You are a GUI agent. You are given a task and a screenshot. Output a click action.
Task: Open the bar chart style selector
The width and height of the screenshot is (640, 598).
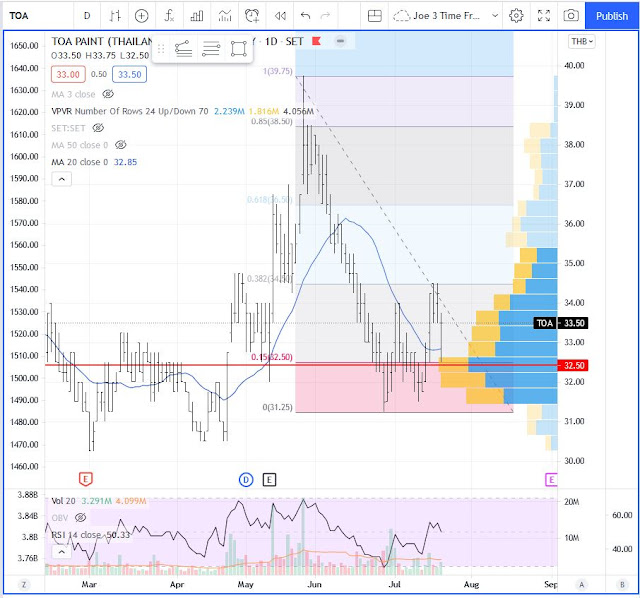115,16
